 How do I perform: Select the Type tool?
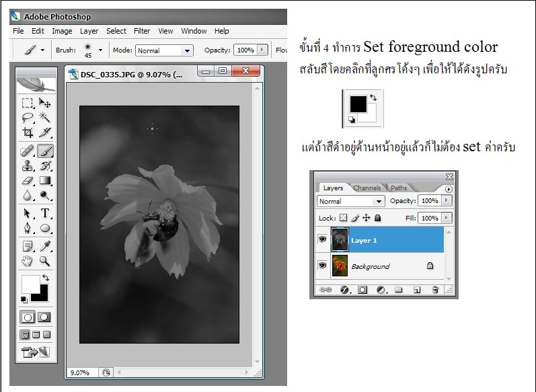[45, 213]
